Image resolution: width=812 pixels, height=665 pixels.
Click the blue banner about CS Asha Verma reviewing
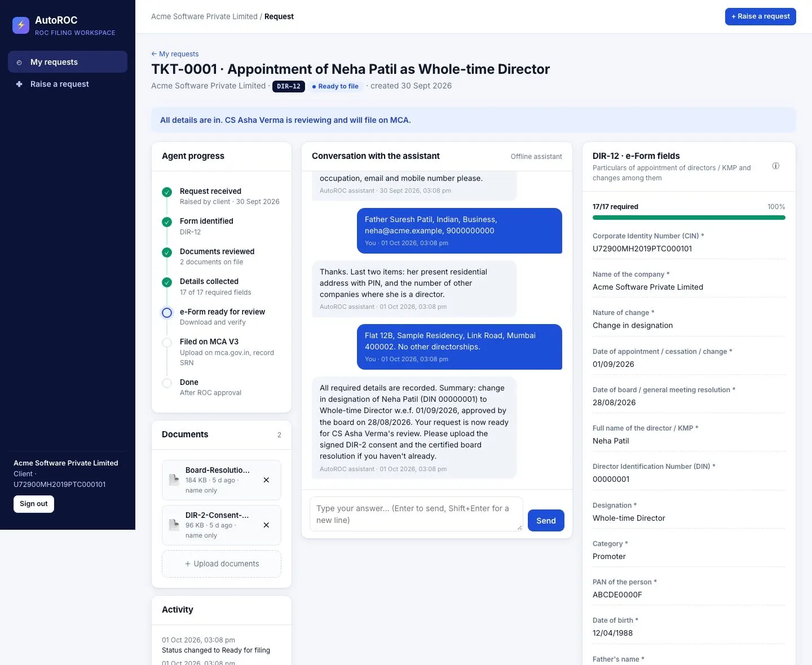[474, 120]
